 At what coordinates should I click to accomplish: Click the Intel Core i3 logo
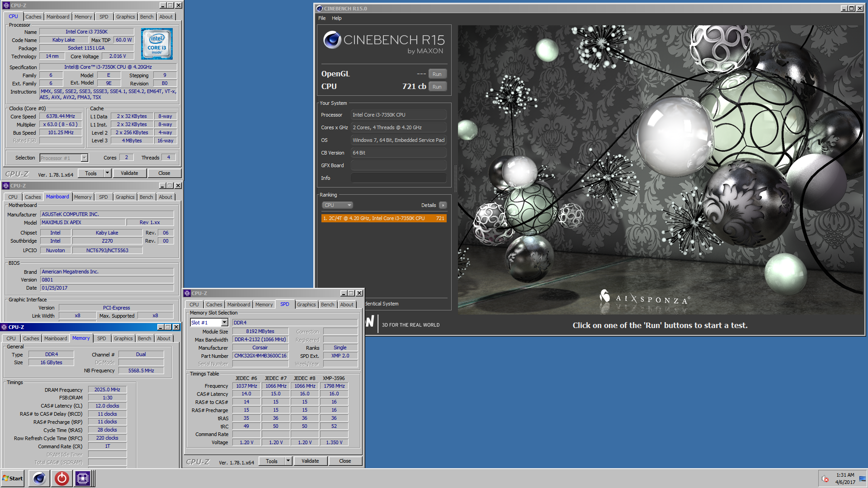(156, 44)
